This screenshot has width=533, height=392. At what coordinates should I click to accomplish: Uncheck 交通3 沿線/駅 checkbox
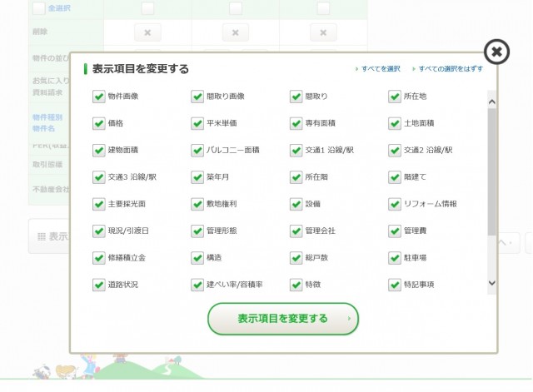(x=98, y=177)
